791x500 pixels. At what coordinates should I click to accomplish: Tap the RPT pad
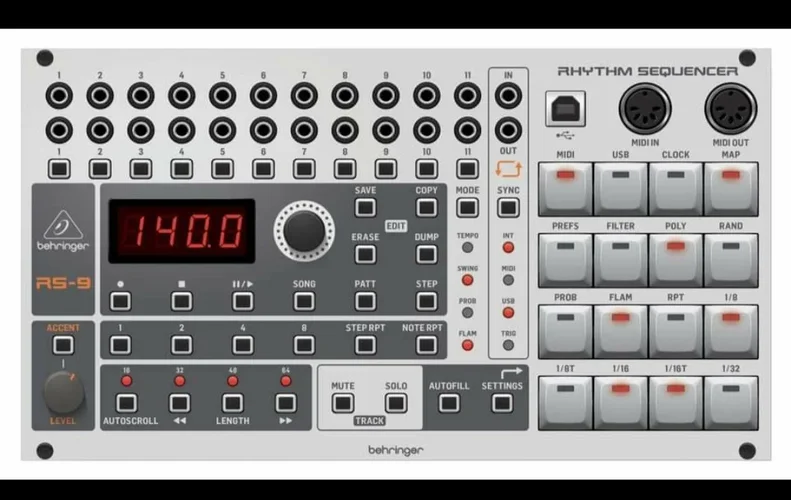(x=675, y=331)
